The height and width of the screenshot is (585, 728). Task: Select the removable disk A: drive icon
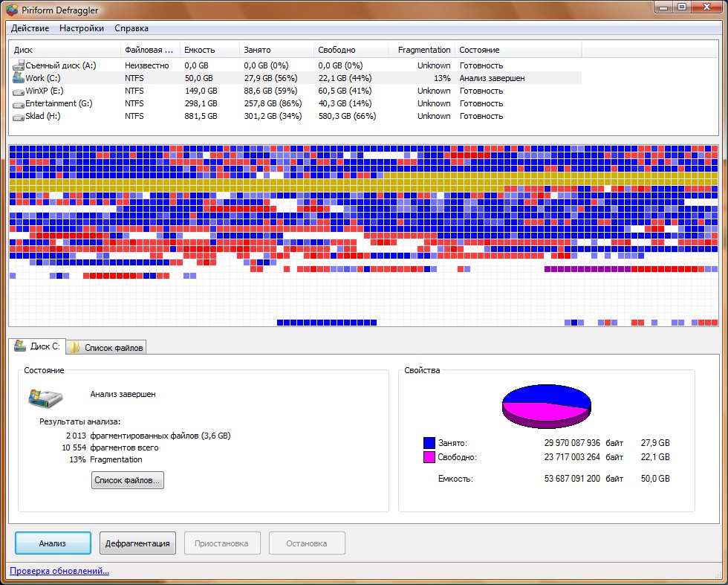click(19, 65)
